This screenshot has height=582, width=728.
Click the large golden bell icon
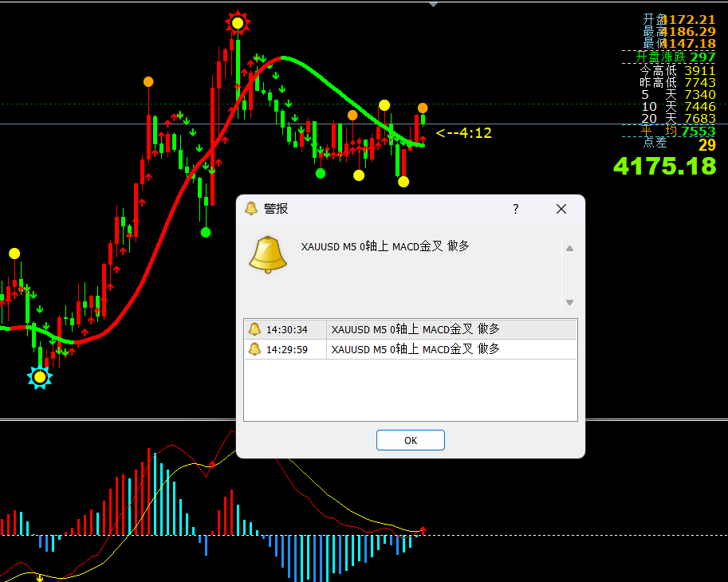[268, 254]
